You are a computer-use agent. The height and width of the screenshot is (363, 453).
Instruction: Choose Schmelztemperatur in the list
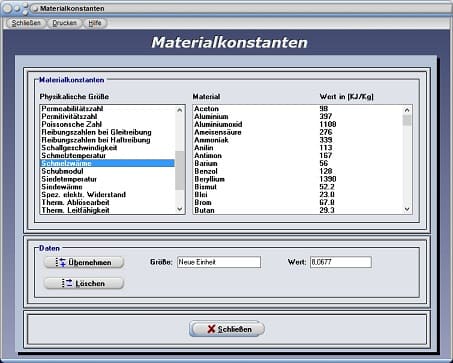[107, 156]
